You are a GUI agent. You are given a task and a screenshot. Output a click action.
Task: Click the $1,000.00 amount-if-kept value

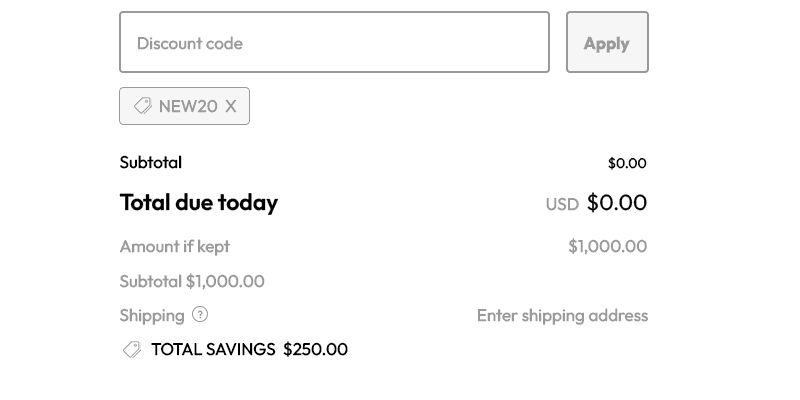pos(607,246)
